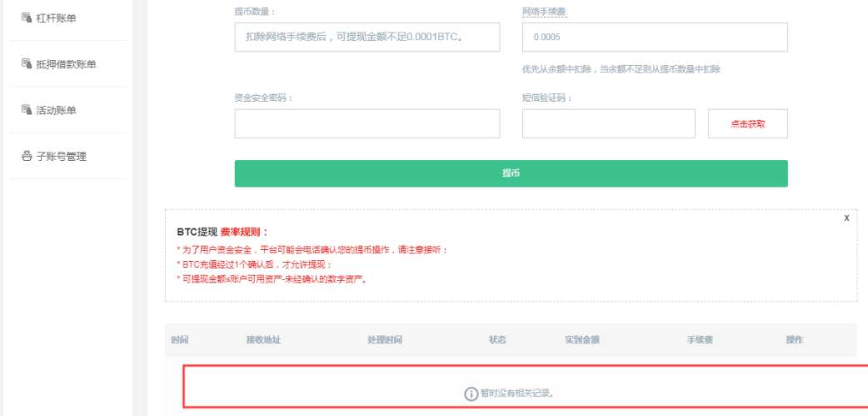Open 抵押借款账单 in the sidebar
868x416 pixels.
click(x=68, y=63)
